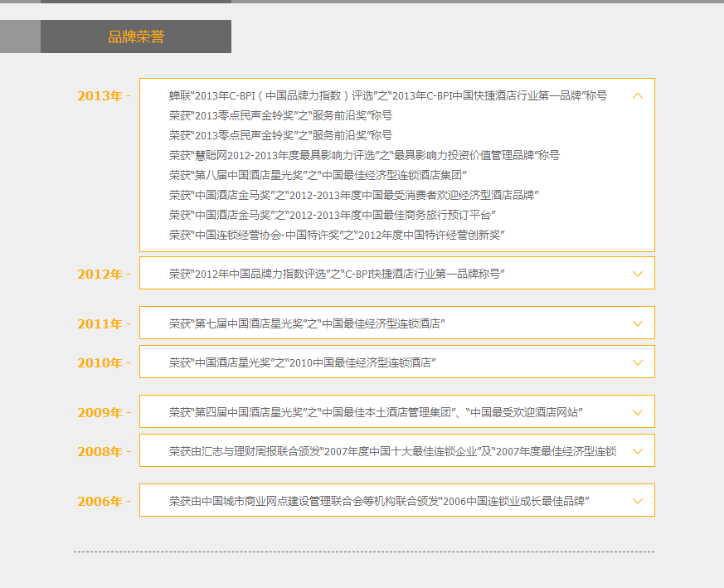Click the 2006年 year label
The height and width of the screenshot is (588, 724).
(100, 502)
